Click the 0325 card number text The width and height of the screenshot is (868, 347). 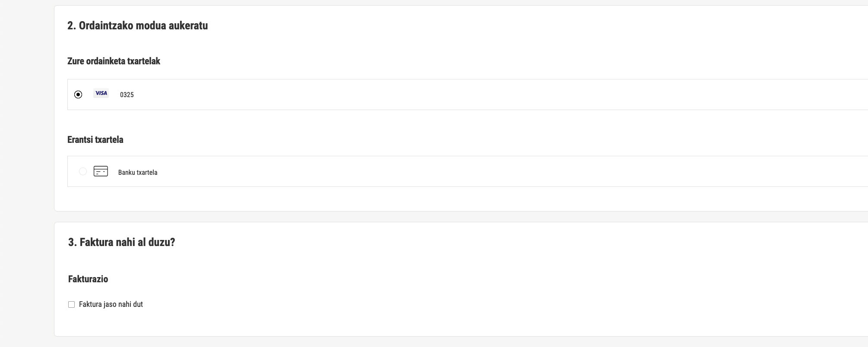tap(127, 95)
